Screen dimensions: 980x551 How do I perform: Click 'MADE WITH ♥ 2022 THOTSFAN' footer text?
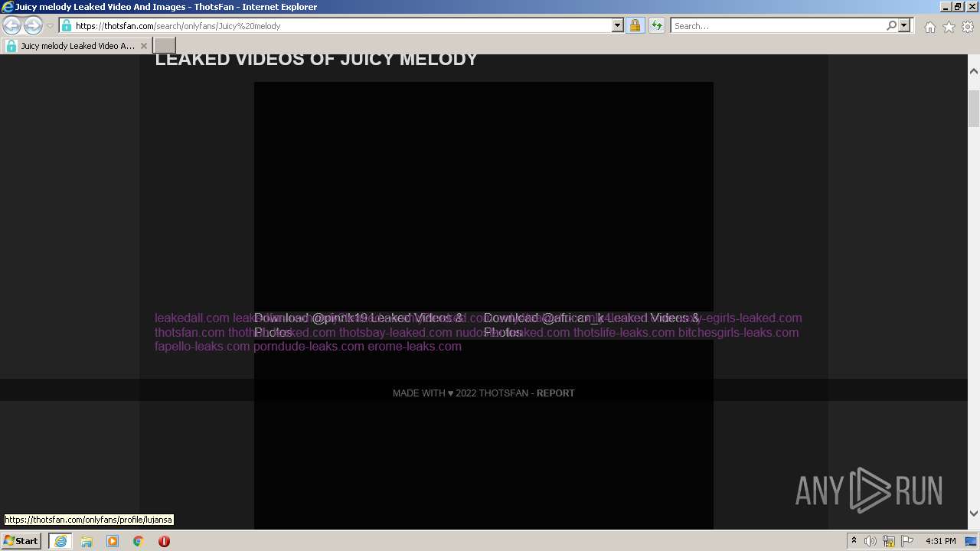pos(460,393)
